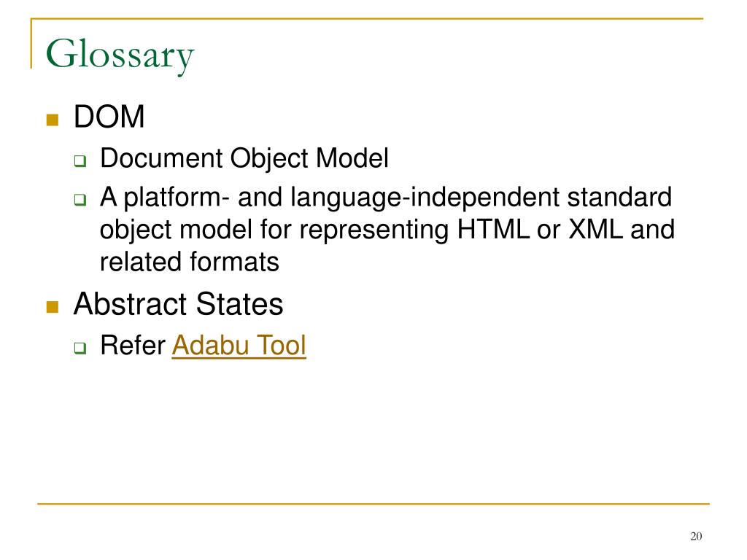Click the Abstract States heading
Viewport: 747px width, 560px height.
178,304
